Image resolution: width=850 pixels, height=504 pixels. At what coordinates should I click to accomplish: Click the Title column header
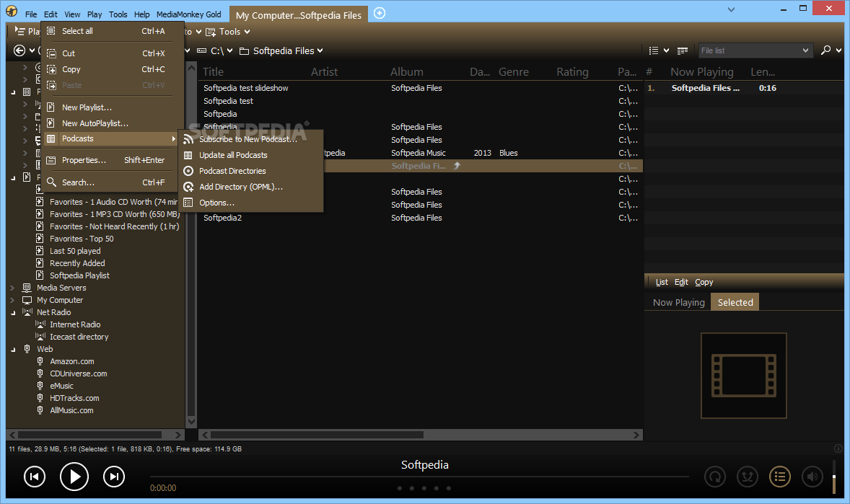(x=213, y=72)
